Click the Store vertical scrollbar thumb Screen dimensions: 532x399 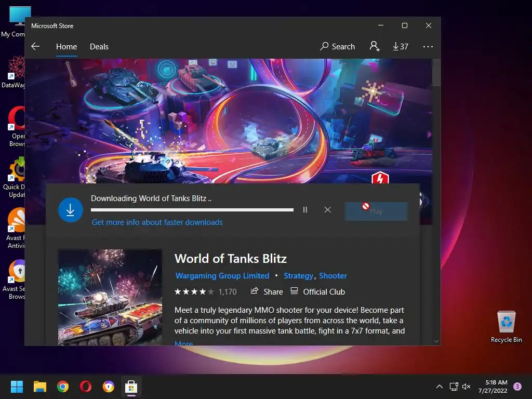coord(436,73)
